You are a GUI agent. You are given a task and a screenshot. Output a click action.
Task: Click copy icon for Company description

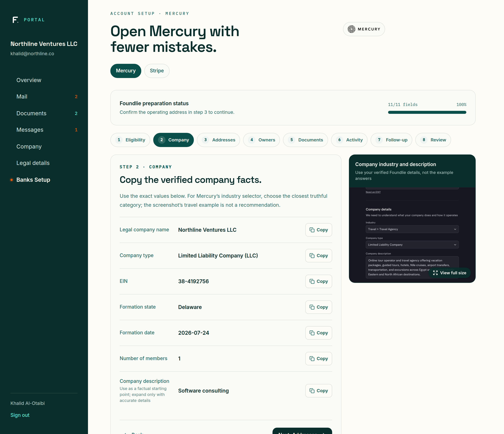(312, 391)
